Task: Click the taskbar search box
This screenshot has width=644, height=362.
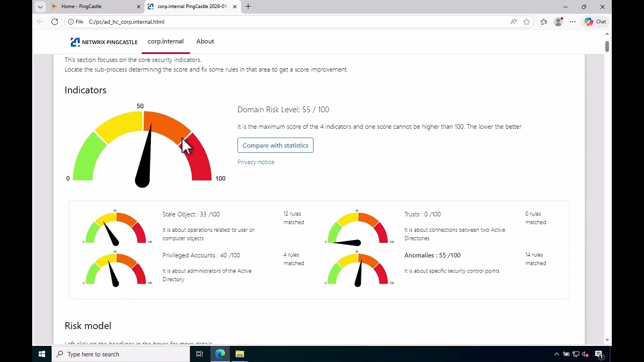Action: tap(121, 354)
